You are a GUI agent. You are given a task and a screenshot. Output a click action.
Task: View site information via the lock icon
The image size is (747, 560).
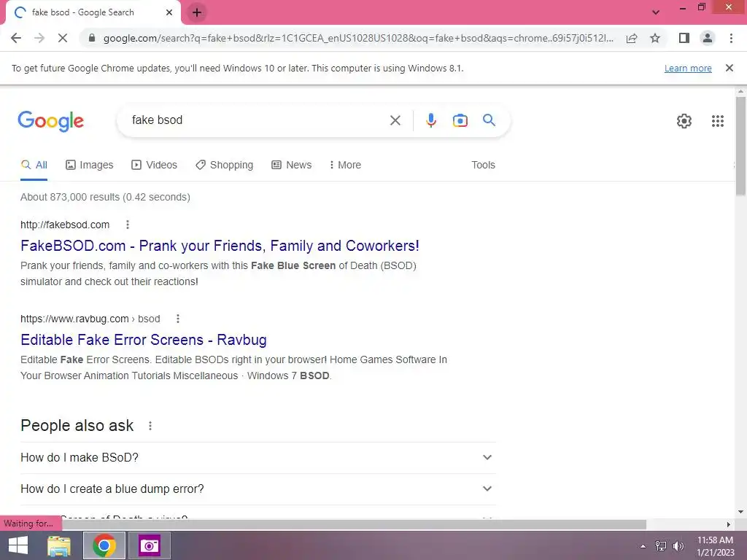(92, 38)
